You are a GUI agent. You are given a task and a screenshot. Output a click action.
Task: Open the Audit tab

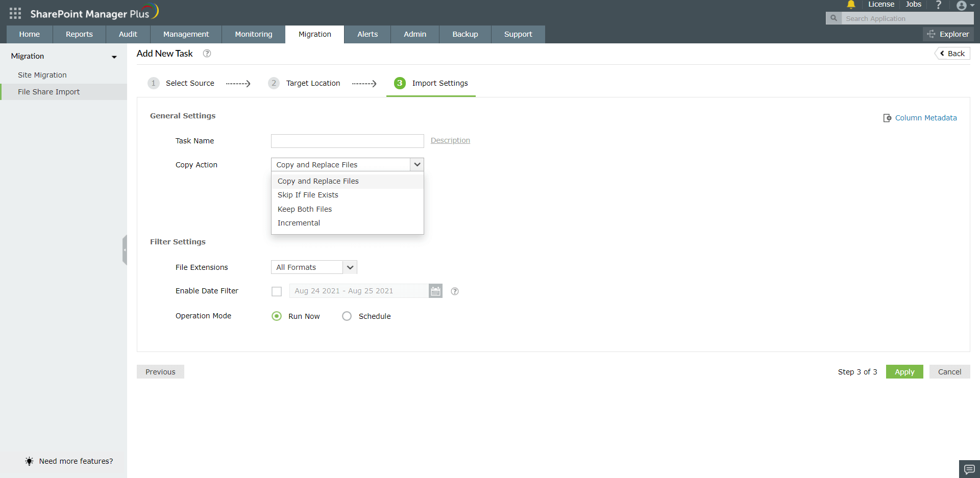point(128,34)
